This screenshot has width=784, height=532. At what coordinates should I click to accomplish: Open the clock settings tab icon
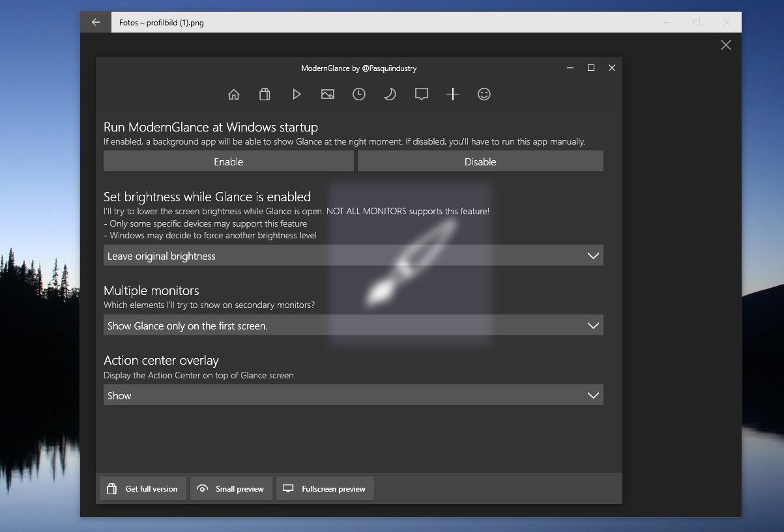tap(359, 94)
